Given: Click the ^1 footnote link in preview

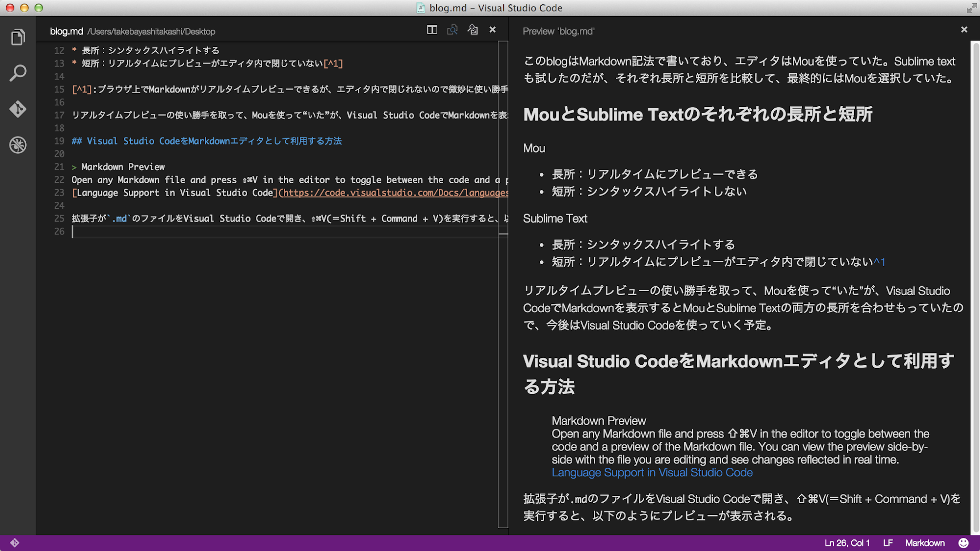Looking at the screenshot, I should [879, 262].
